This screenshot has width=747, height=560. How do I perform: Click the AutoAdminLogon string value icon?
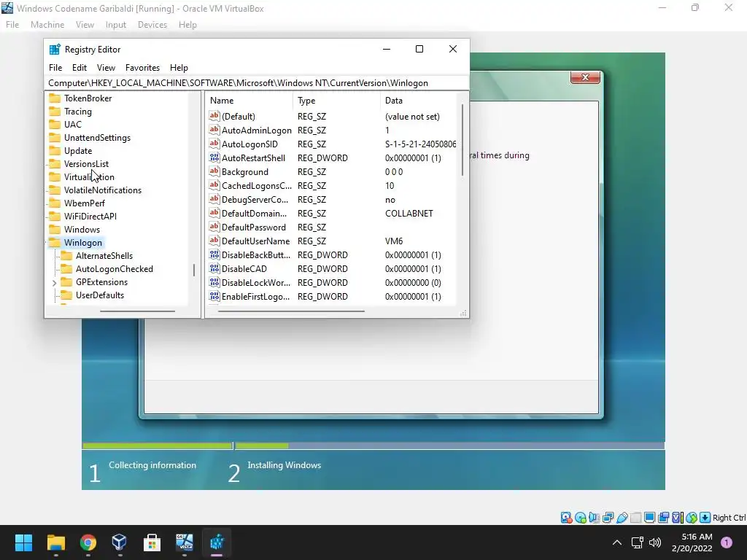click(214, 130)
